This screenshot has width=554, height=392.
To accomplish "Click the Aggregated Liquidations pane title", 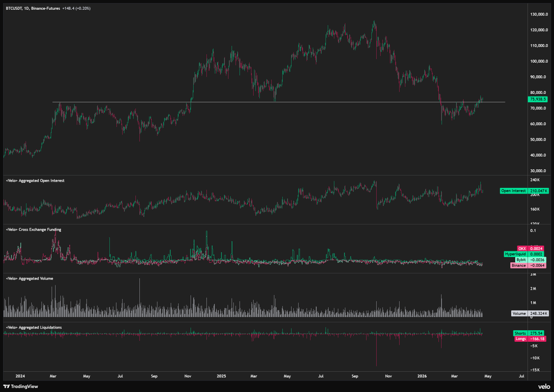I will (33, 327).
